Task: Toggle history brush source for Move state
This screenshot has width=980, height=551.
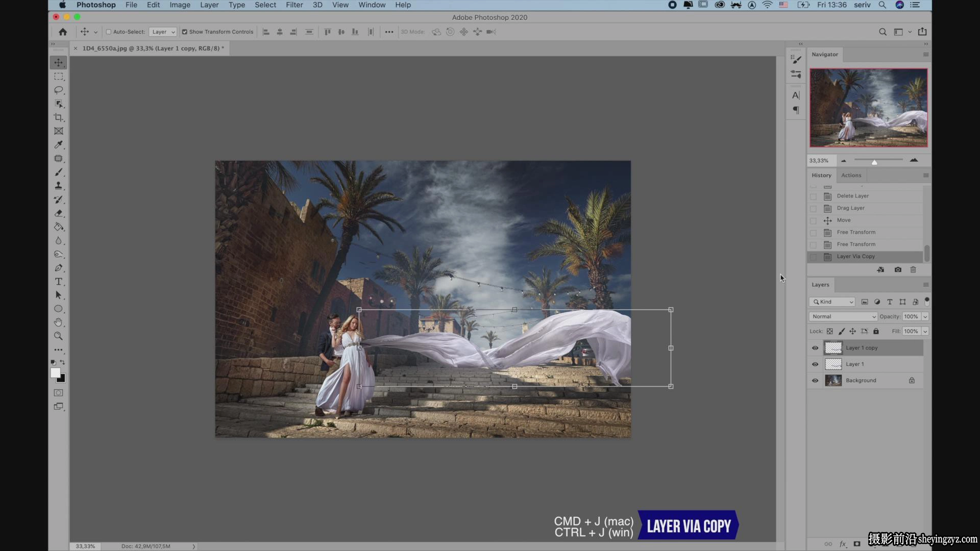Action: [813, 220]
